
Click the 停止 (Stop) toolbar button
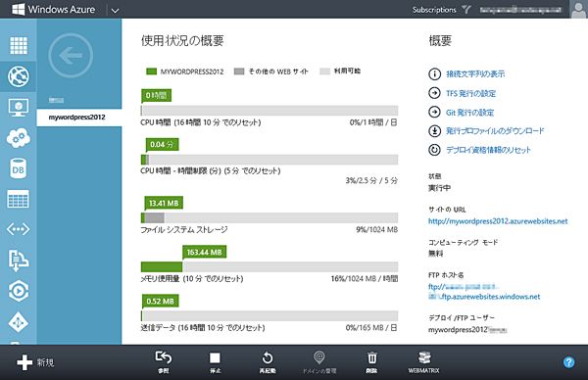[215, 362]
